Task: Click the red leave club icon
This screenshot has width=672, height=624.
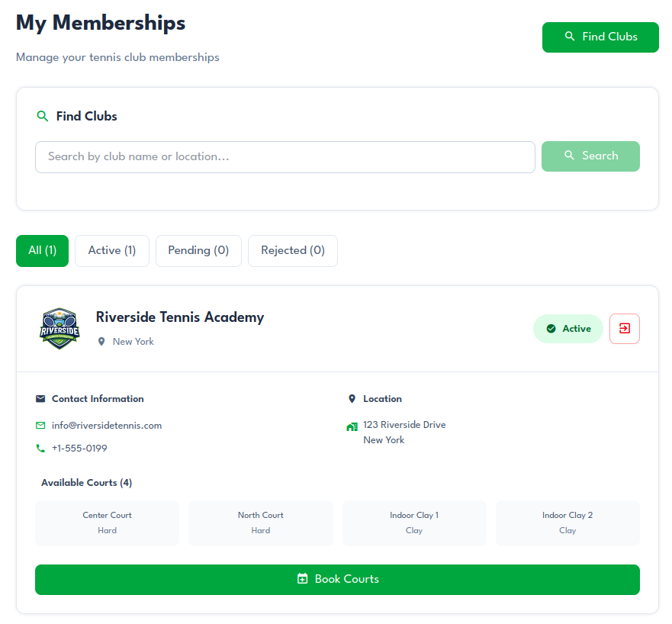Action: point(625,329)
